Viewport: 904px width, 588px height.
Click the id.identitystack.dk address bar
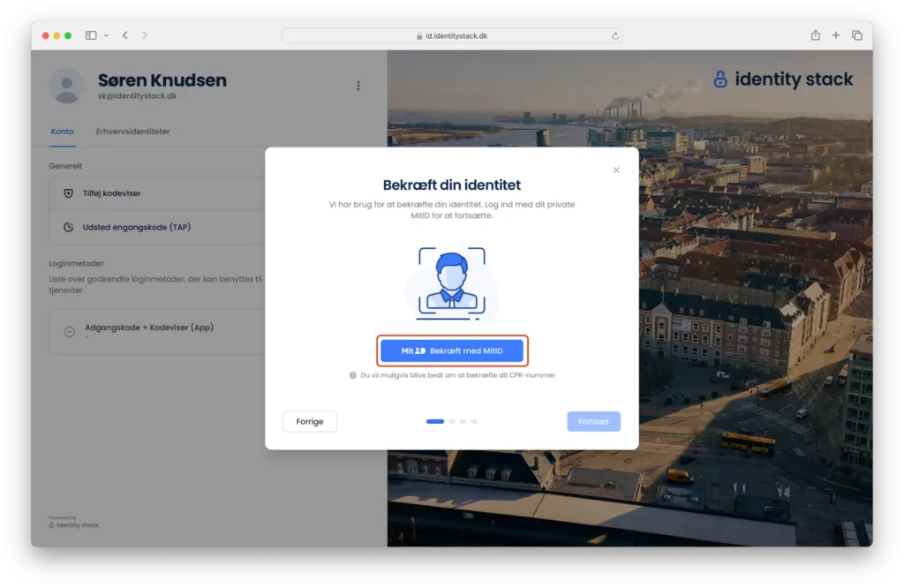[451, 35]
